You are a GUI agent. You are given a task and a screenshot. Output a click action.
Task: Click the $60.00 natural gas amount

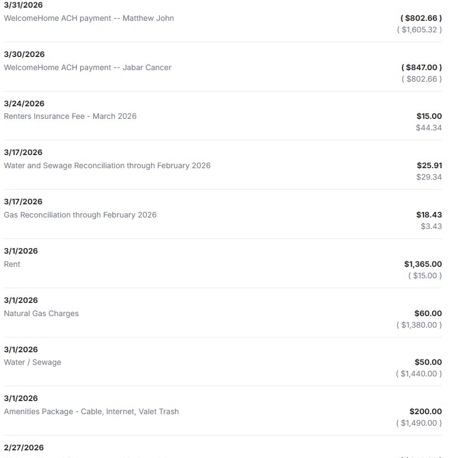(x=428, y=313)
